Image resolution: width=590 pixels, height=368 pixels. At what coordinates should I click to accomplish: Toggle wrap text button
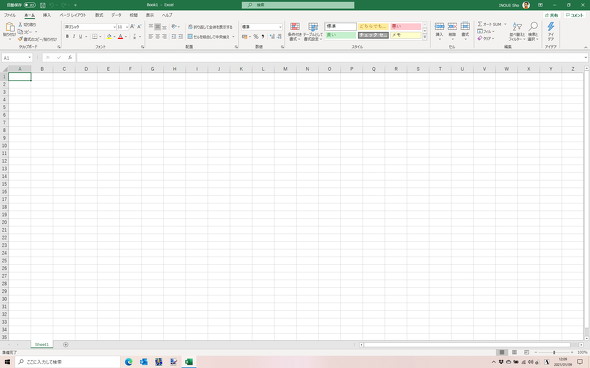[210, 27]
